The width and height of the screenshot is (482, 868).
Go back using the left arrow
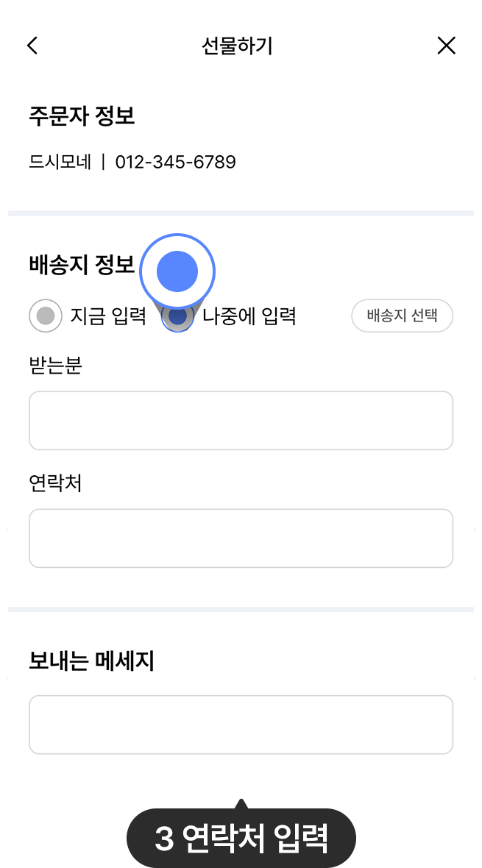[x=32, y=46]
